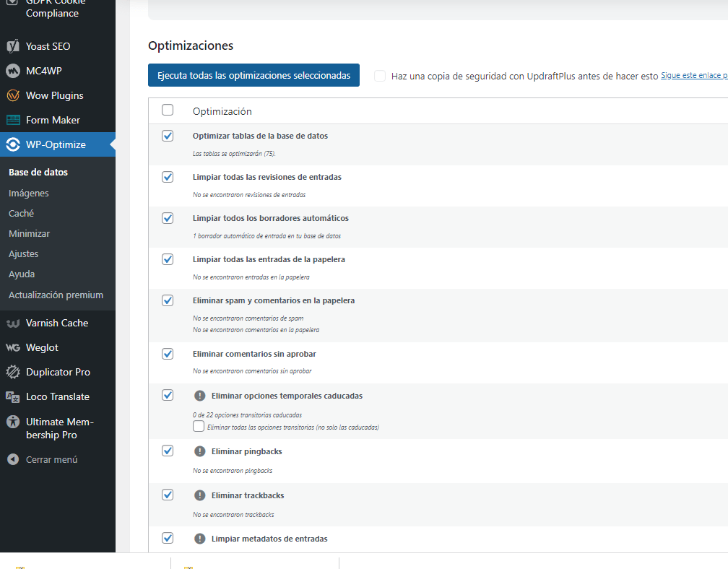Uncheck Optimizar tablas de la base de datos
This screenshot has width=728, height=569.
168,136
